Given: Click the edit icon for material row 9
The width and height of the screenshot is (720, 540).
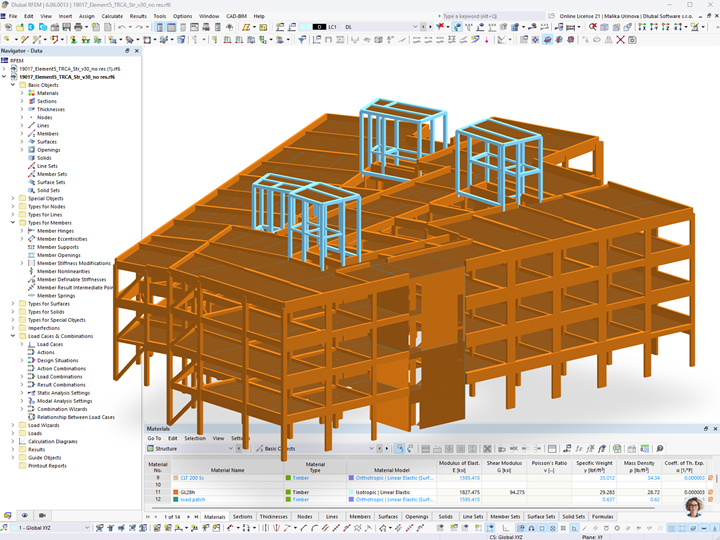Looking at the screenshot, I should 710,478.
